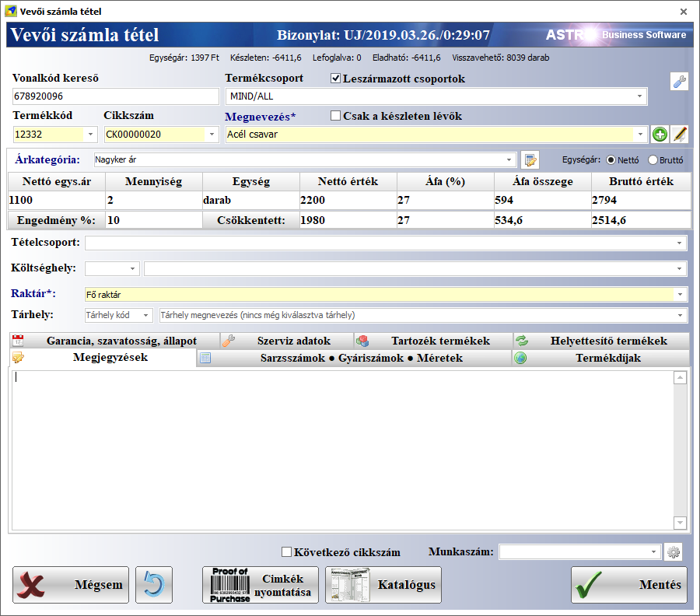Click the reduced gross value 2514,6
The image size is (700, 616).
click(x=641, y=220)
